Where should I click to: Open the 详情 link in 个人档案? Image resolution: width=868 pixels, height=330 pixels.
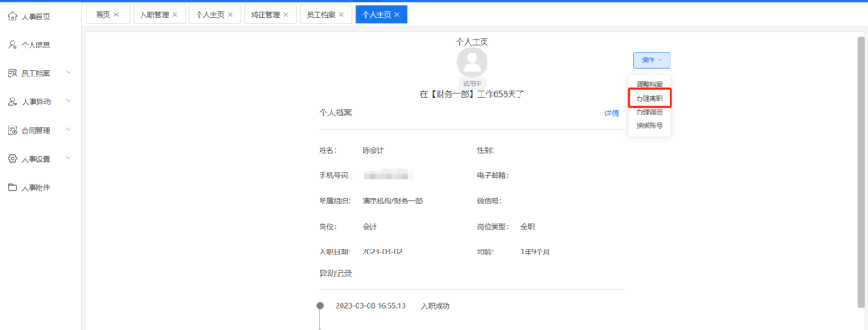tap(611, 114)
